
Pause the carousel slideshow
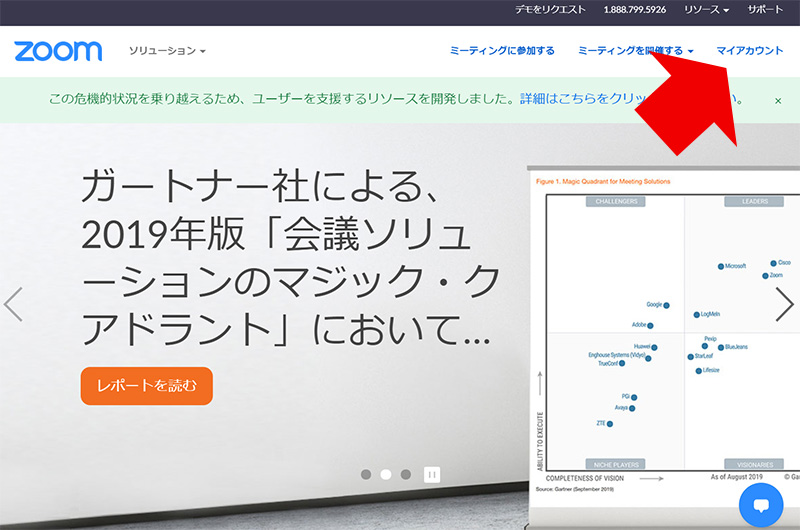[x=432, y=474]
